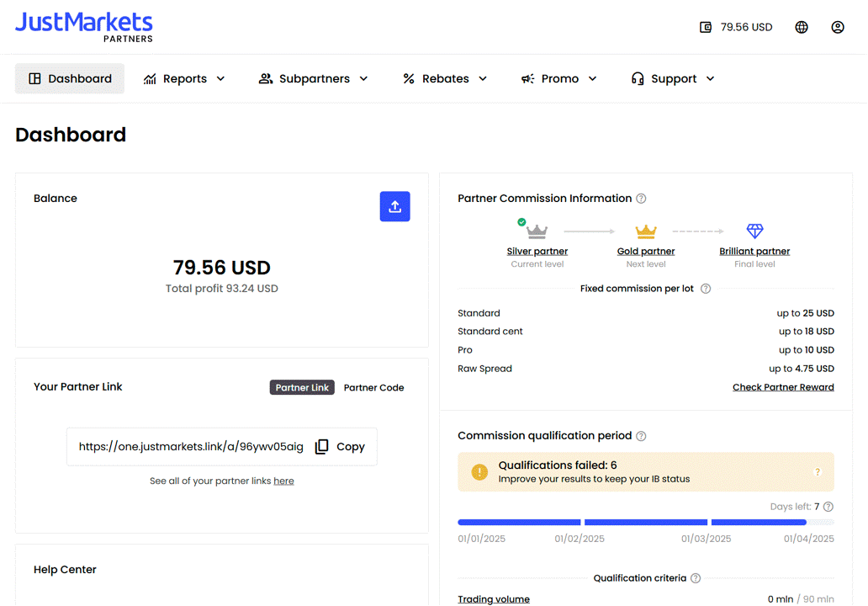Click the Copy button label
868x606 pixels.
click(x=351, y=446)
